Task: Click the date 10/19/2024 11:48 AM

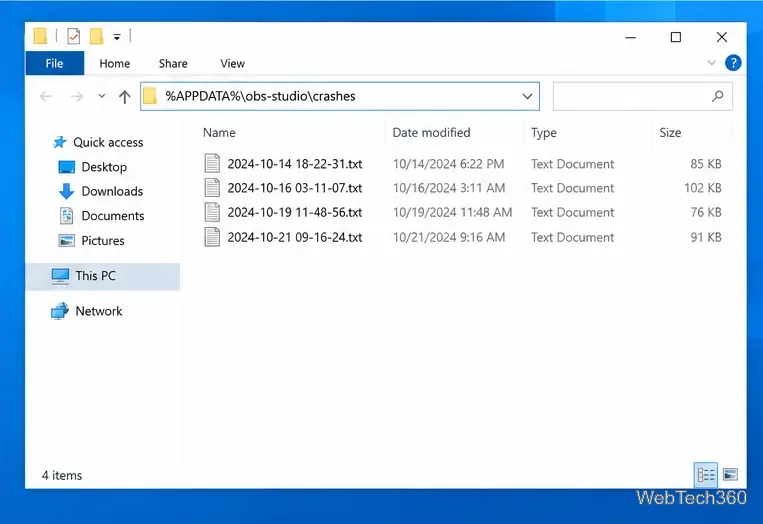Action: tap(452, 213)
